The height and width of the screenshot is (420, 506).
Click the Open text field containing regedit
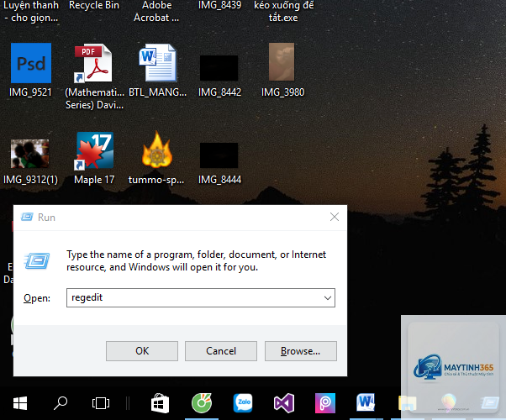pyautogui.click(x=201, y=297)
